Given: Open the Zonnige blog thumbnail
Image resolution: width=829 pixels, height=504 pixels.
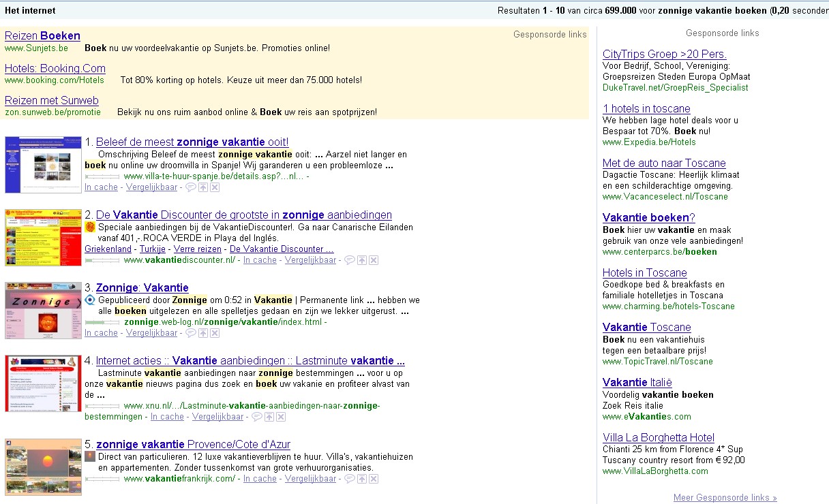Looking at the screenshot, I should pyautogui.click(x=43, y=311).
